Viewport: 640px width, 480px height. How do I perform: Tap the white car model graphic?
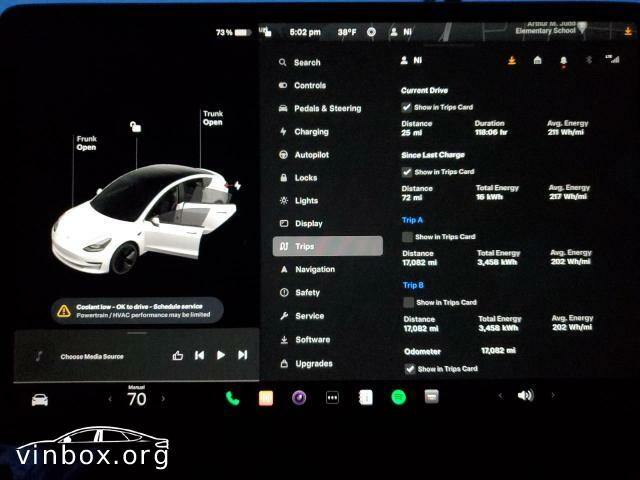[144, 218]
